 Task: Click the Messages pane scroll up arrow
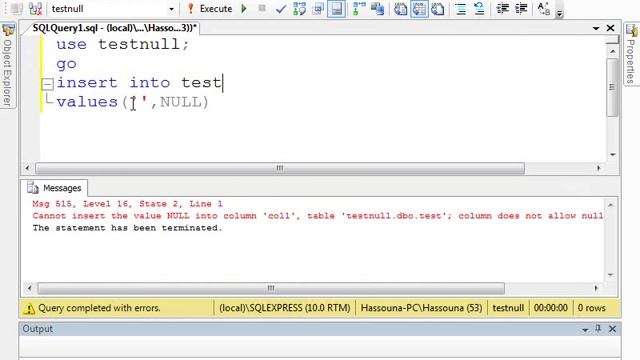pos(611,205)
